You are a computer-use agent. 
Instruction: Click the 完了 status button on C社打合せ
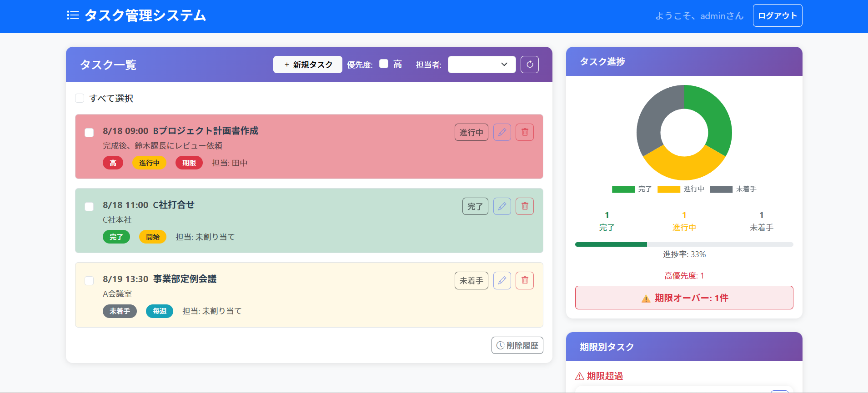pos(475,206)
